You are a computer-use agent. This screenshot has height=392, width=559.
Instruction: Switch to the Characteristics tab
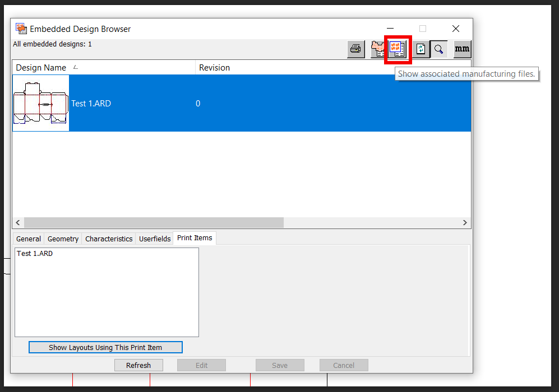click(108, 238)
